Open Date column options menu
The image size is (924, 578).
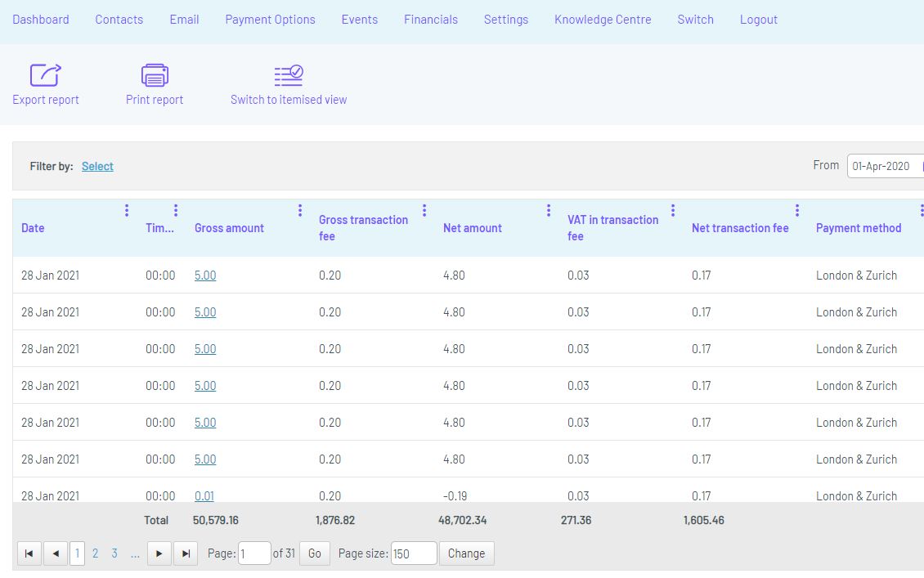[127, 211]
